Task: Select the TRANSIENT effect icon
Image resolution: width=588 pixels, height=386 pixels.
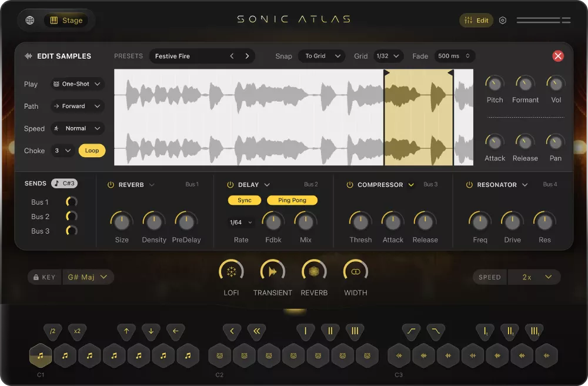Action: (273, 272)
